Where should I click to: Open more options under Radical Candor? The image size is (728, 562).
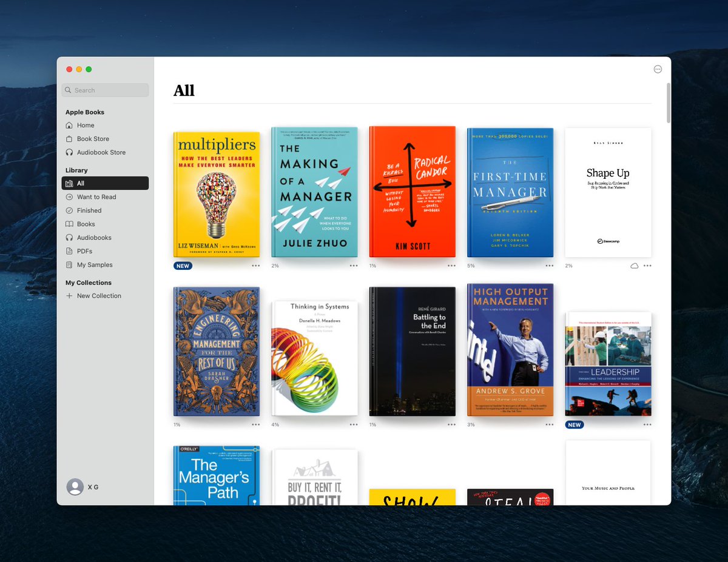point(451,266)
